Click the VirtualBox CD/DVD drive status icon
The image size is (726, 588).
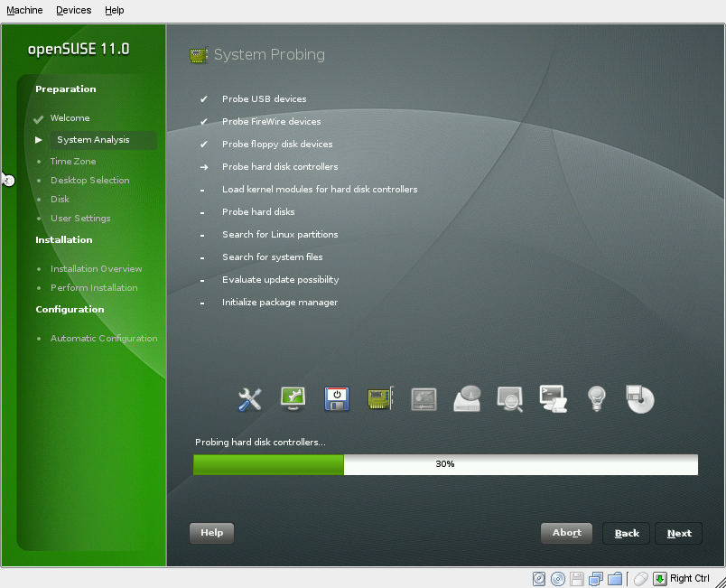[x=558, y=579]
